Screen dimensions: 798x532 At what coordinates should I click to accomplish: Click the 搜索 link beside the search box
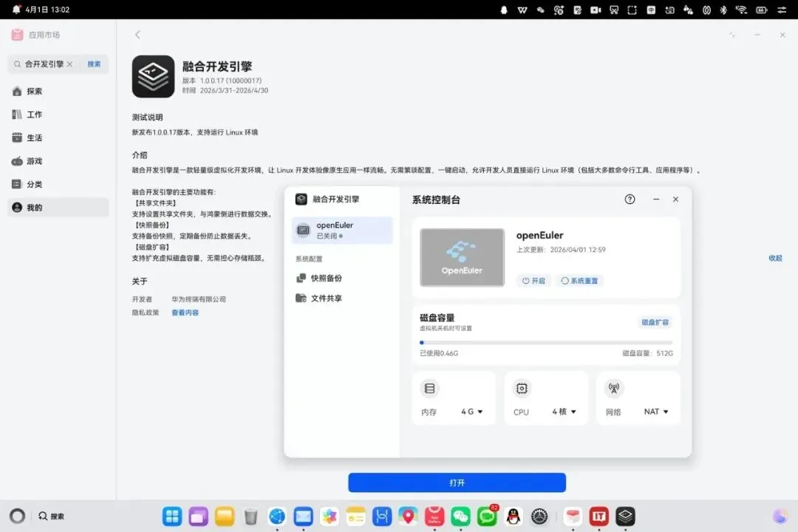[94, 64]
